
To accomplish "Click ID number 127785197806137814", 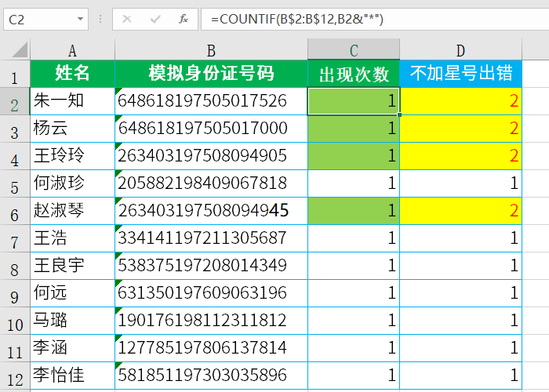I will pyautogui.click(x=211, y=348).
